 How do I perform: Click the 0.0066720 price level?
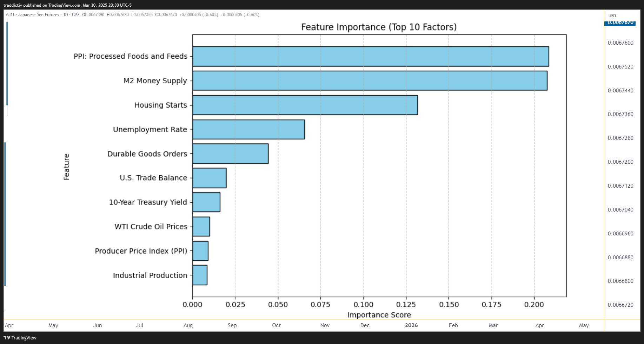coord(620,305)
